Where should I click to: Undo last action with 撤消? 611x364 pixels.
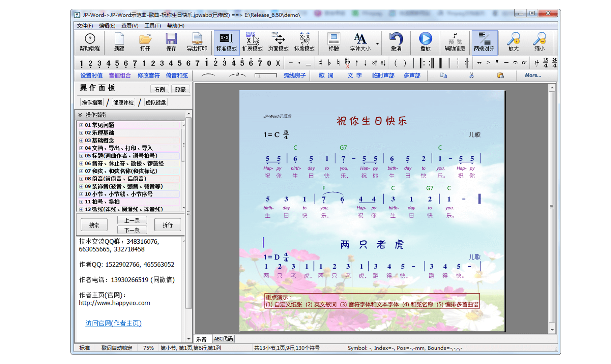click(396, 42)
